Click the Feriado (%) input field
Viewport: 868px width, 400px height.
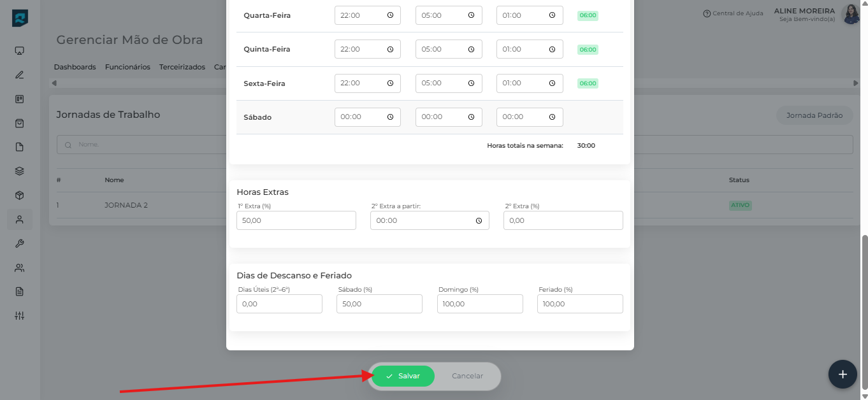click(x=579, y=304)
